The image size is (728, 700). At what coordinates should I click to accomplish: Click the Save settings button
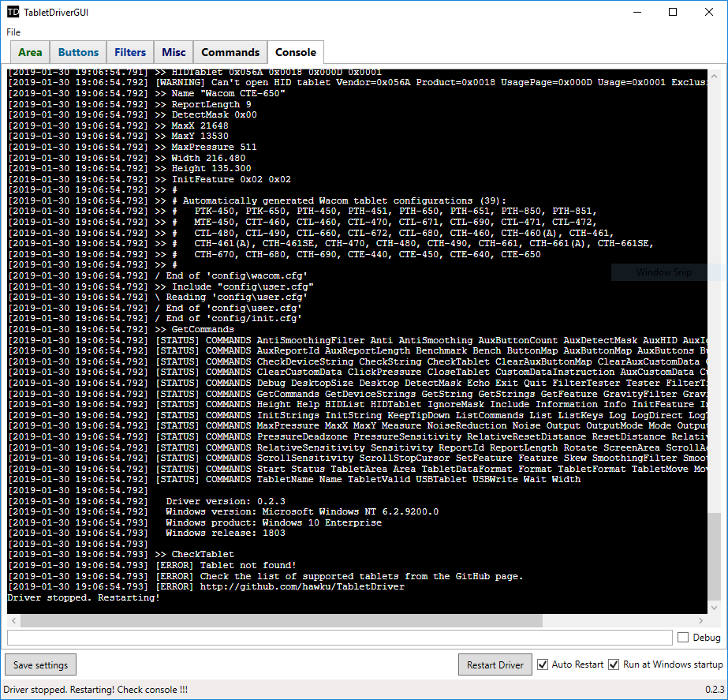coord(40,664)
